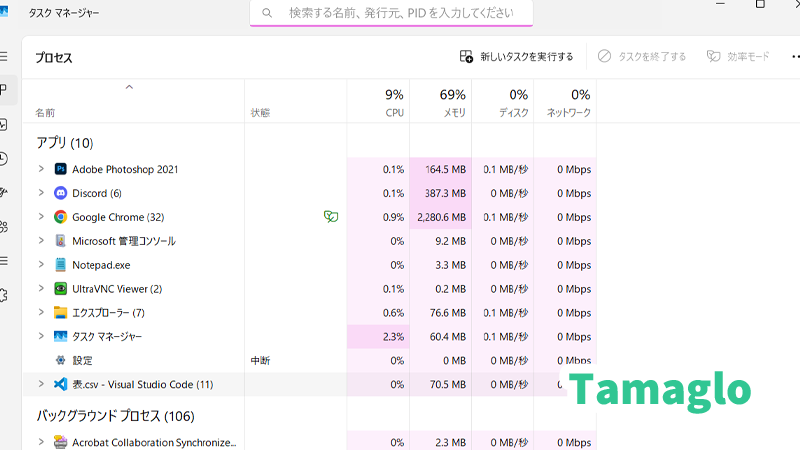Screen dimensions: 800x450
Task: Click 新しいタスクを実行する button
Action: (517, 57)
